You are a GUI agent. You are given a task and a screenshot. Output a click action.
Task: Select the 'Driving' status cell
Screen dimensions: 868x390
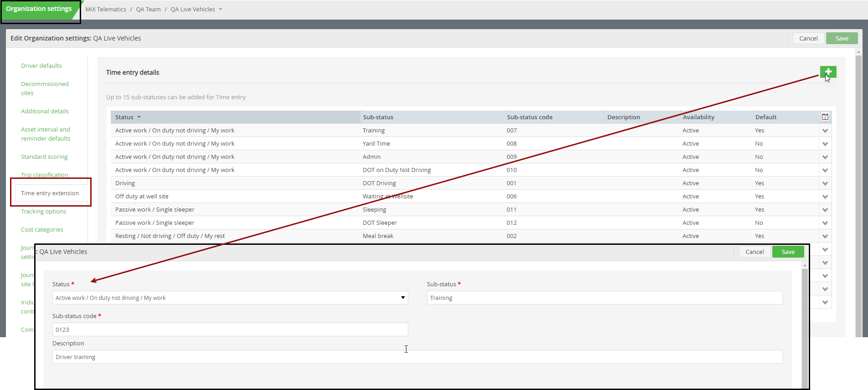(x=125, y=183)
